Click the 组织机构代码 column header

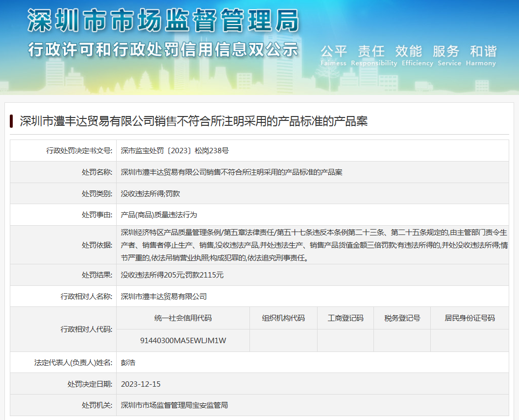point(283,318)
